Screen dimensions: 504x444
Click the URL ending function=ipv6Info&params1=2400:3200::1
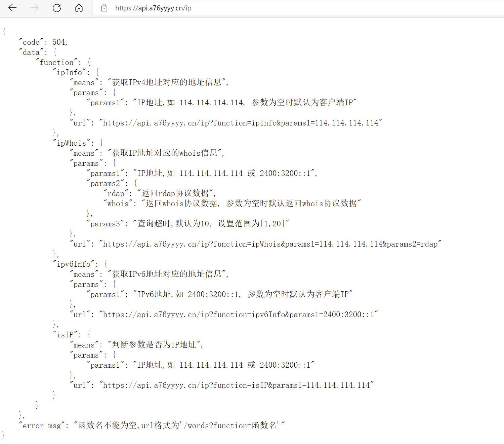point(239,314)
